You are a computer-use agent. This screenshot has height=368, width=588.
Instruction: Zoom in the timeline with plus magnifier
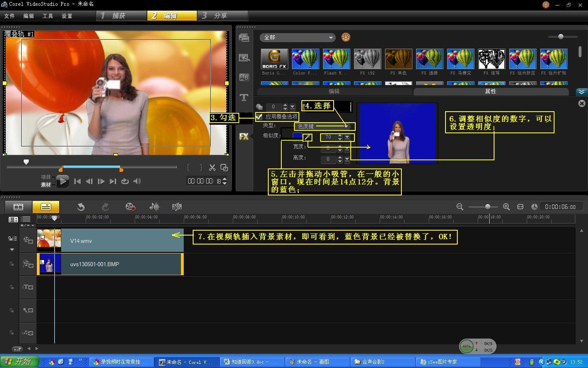(x=506, y=207)
